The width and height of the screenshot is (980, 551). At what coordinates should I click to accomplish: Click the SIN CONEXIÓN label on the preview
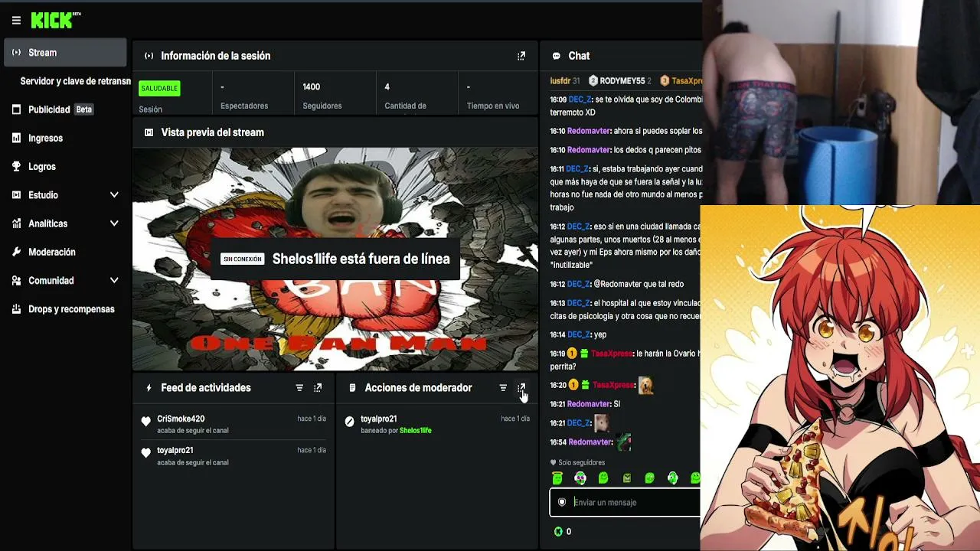(x=243, y=259)
